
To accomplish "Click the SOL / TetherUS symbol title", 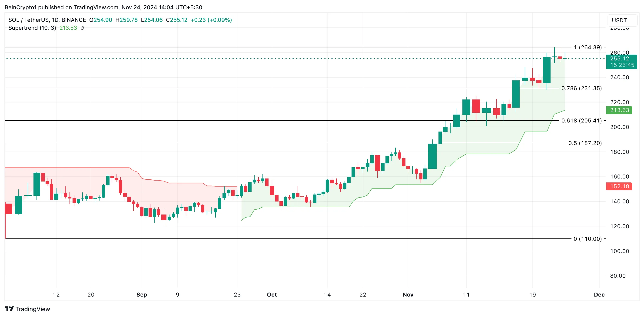I will coord(47,20).
